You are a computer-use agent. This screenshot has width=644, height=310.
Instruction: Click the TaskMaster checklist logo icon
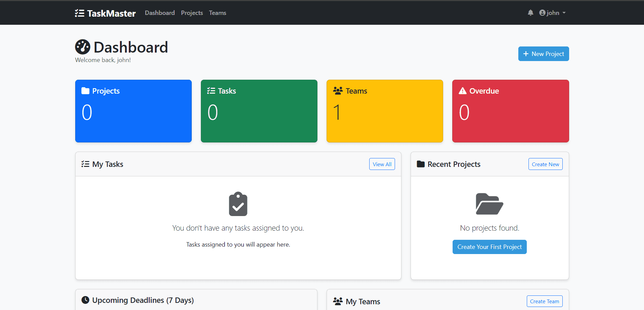pyautogui.click(x=80, y=13)
